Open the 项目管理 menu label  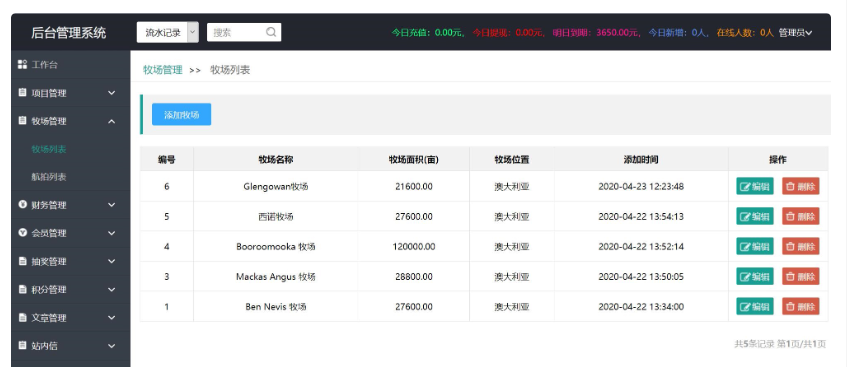(x=49, y=93)
